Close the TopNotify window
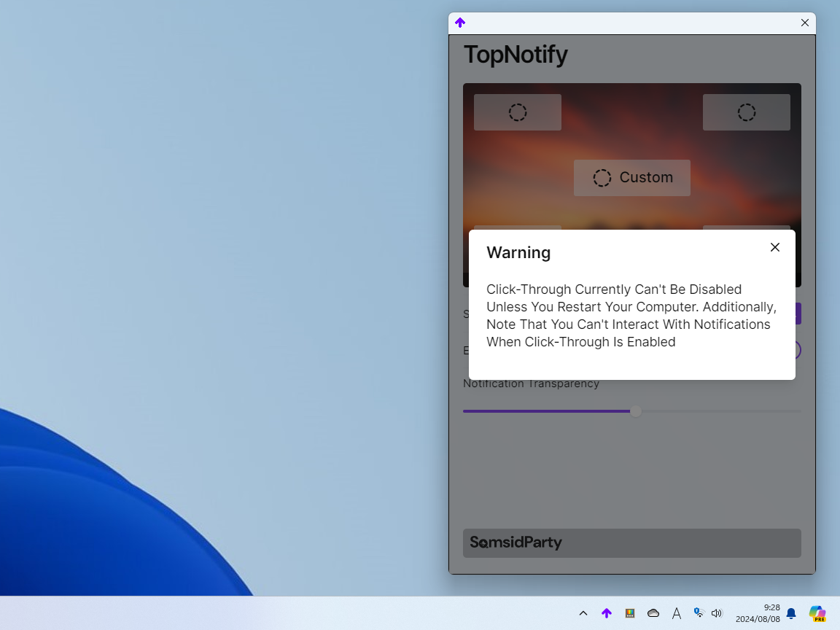 tap(805, 23)
